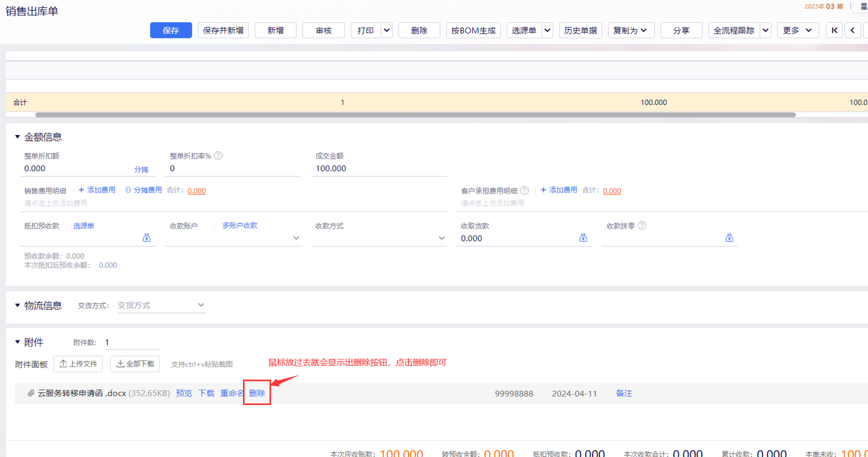Click 删除 on the attachment row
This screenshot has width=868, height=457.
tap(257, 393)
